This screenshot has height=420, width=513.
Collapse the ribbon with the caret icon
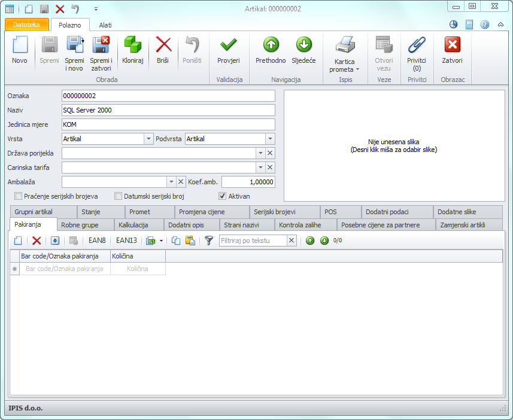(x=500, y=25)
